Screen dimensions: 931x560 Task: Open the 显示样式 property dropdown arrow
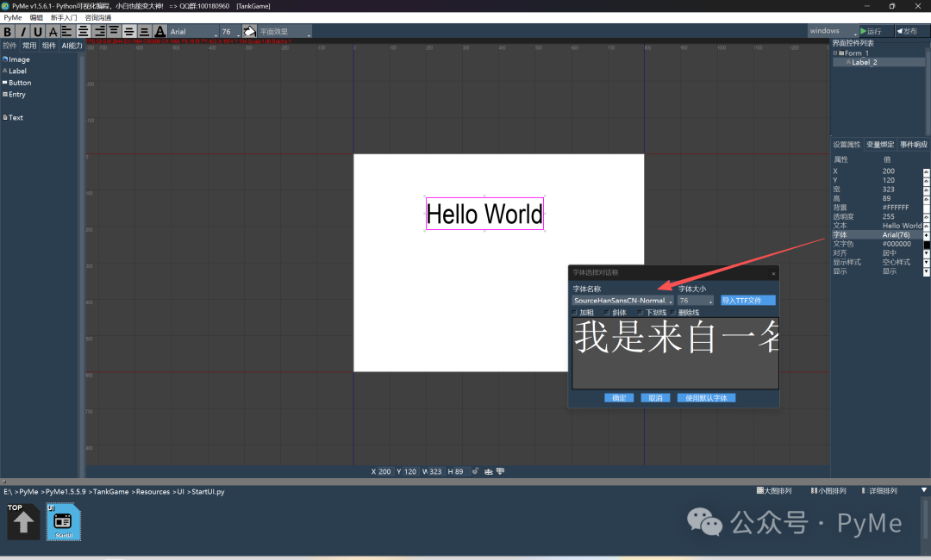click(926, 263)
